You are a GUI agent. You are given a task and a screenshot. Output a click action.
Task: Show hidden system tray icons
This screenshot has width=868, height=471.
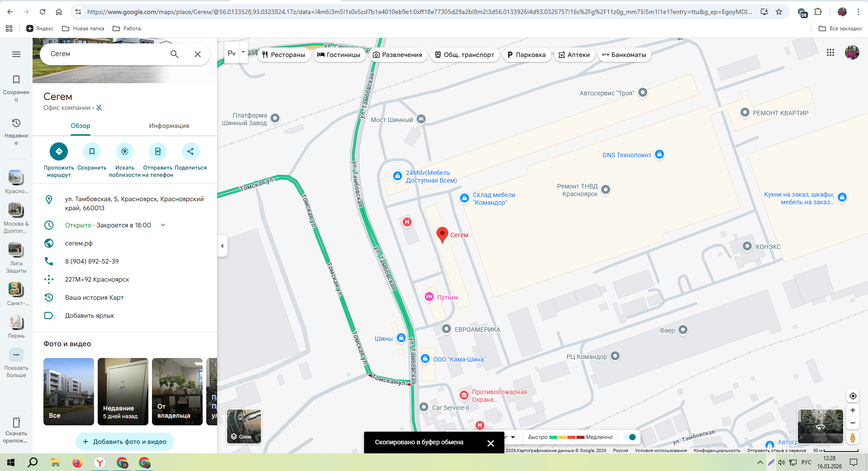click(760, 462)
